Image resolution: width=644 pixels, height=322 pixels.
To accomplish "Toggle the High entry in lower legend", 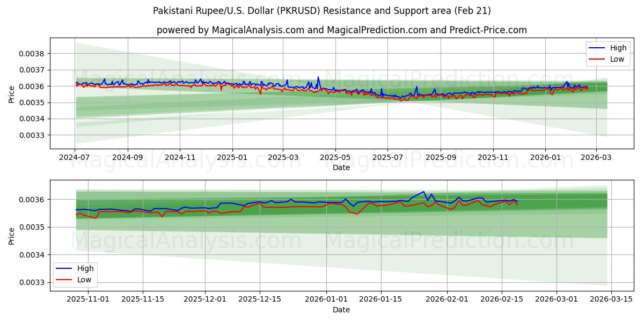I will (86, 268).
